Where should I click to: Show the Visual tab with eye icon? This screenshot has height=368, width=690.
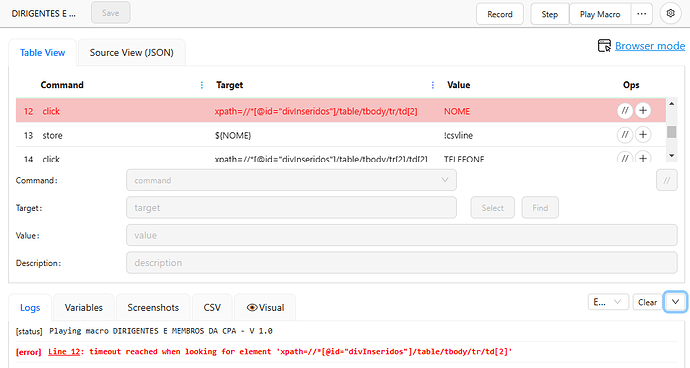(265, 308)
